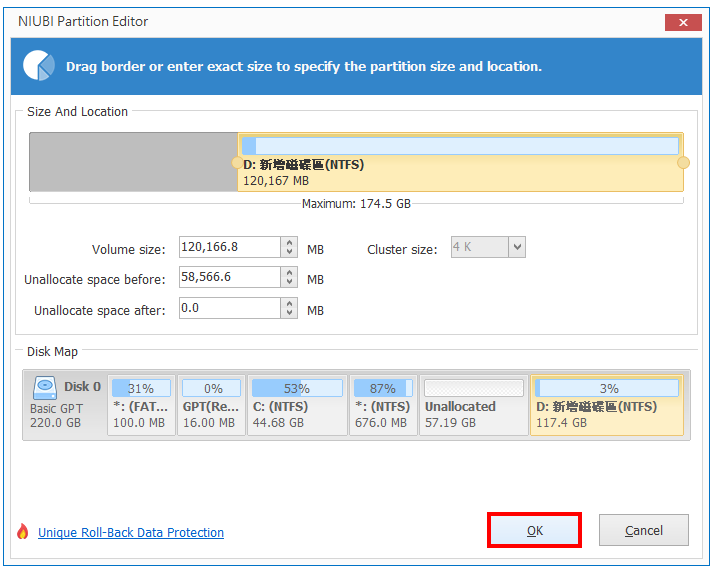Click the Unallocate space after field
This screenshot has height=575, width=717.
coord(230,308)
